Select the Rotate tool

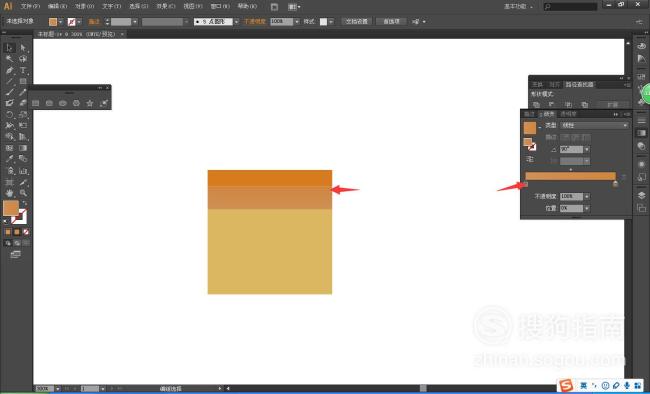[x=9, y=114]
